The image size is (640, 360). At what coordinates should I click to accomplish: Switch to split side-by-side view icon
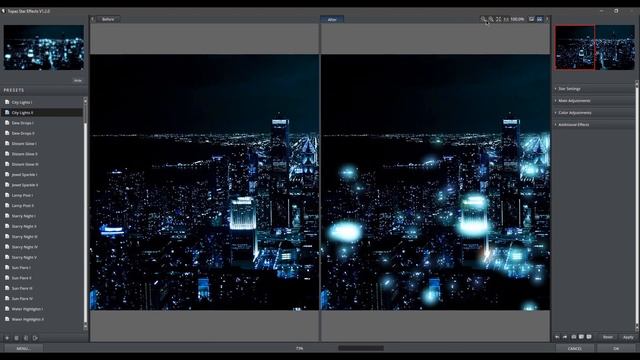[x=540, y=19]
